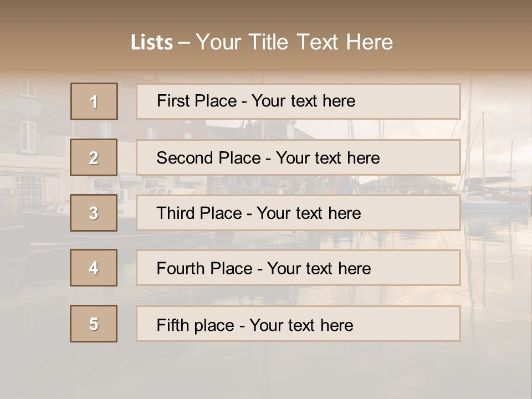Select the number 4 box
This screenshot has width=532, height=399.
[94, 268]
